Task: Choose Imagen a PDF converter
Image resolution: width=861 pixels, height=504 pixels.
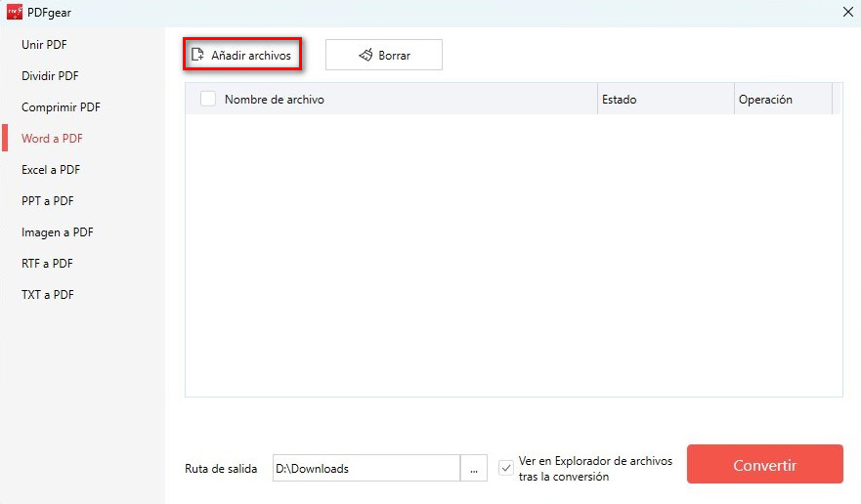Action: point(58,232)
